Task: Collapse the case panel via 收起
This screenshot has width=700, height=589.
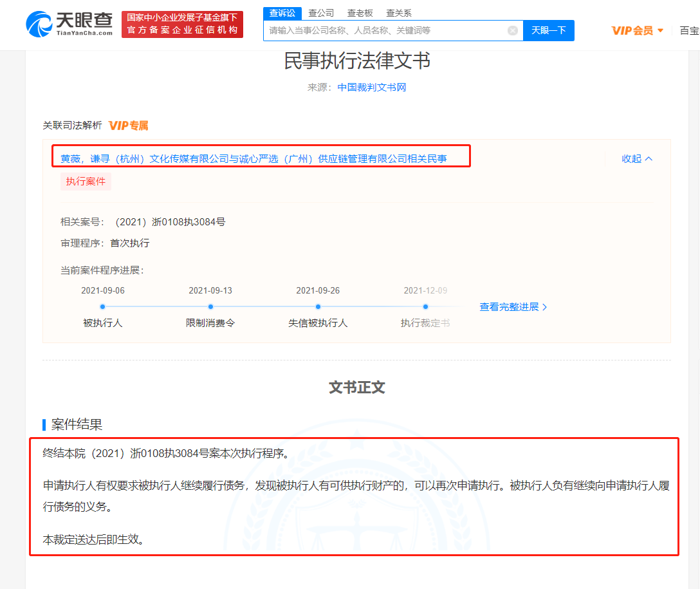Action: [637, 158]
